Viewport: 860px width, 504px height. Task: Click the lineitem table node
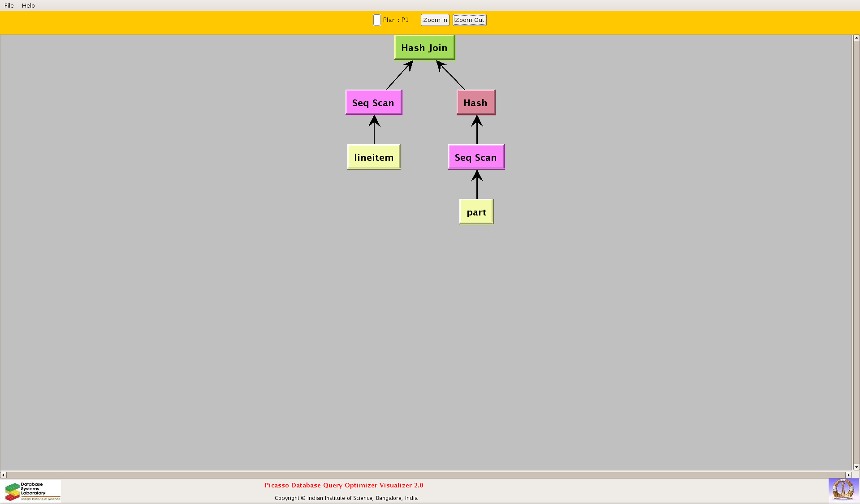pyautogui.click(x=374, y=157)
